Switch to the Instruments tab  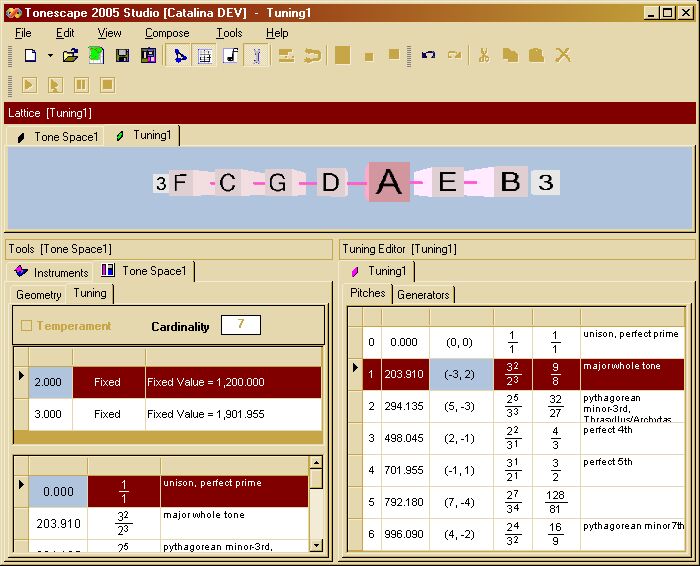coord(52,272)
